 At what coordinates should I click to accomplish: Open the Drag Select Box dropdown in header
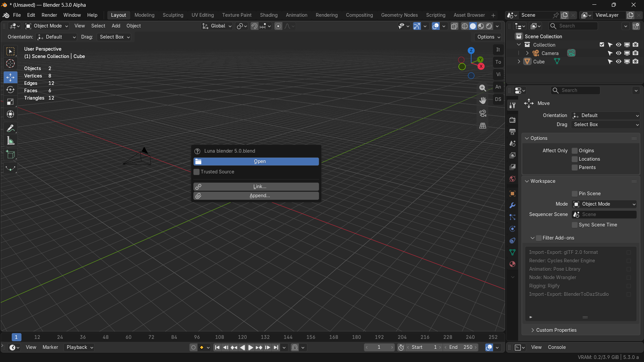click(114, 37)
